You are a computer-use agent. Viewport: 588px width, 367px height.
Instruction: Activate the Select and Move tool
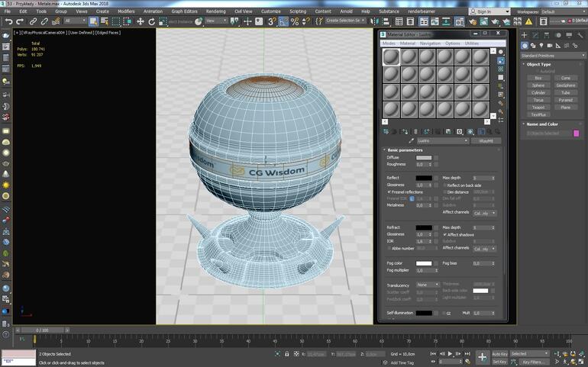click(x=141, y=21)
